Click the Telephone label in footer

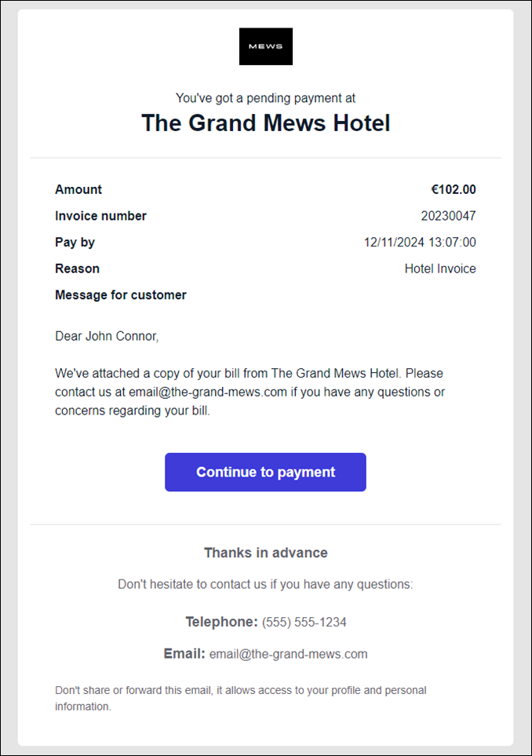tap(221, 623)
